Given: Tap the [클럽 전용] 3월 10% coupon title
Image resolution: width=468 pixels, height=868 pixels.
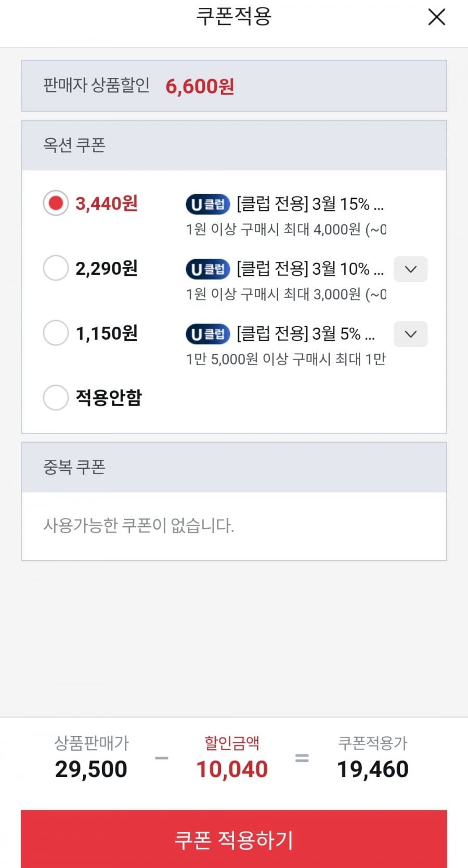Looking at the screenshot, I should coord(310,269).
